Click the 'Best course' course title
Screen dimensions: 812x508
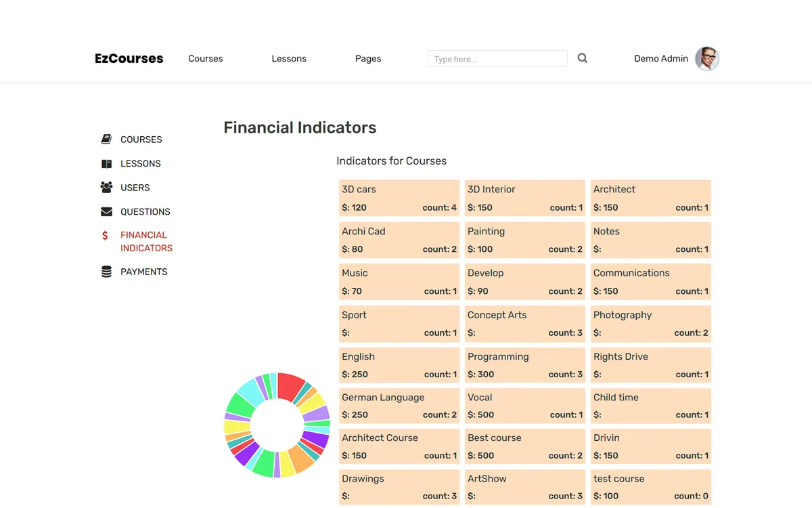click(x=495, y=438)
